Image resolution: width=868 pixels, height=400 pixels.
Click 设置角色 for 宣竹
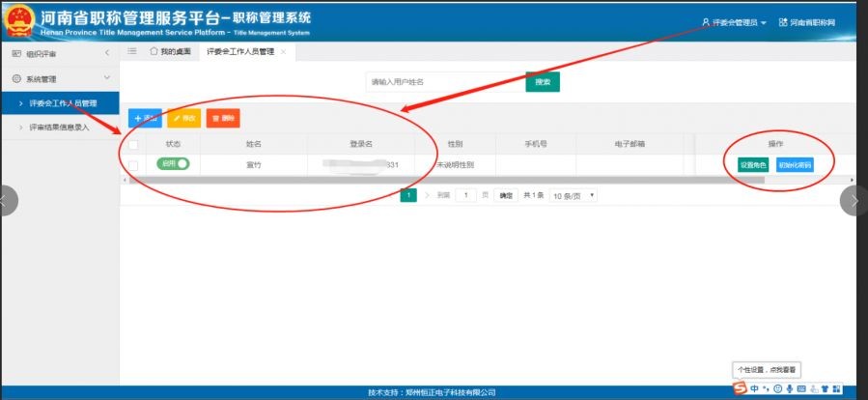(x=753, y=165)
